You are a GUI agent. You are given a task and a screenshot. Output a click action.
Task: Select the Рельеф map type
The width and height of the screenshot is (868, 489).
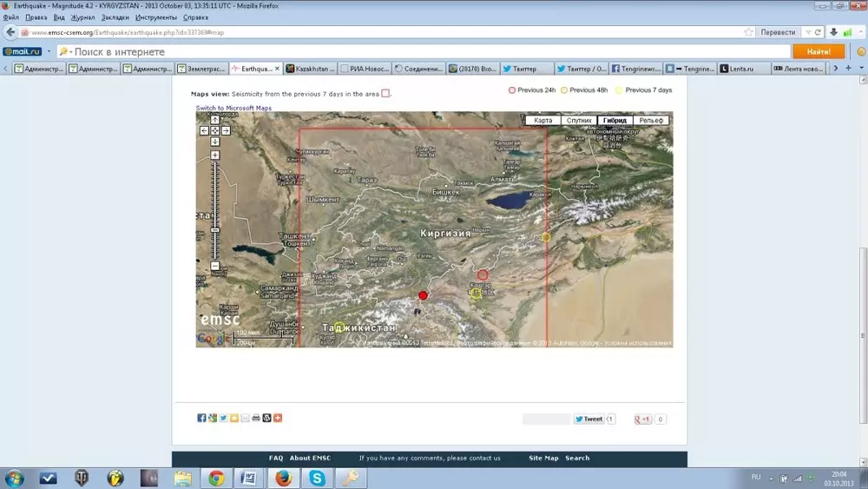[650, 121]
